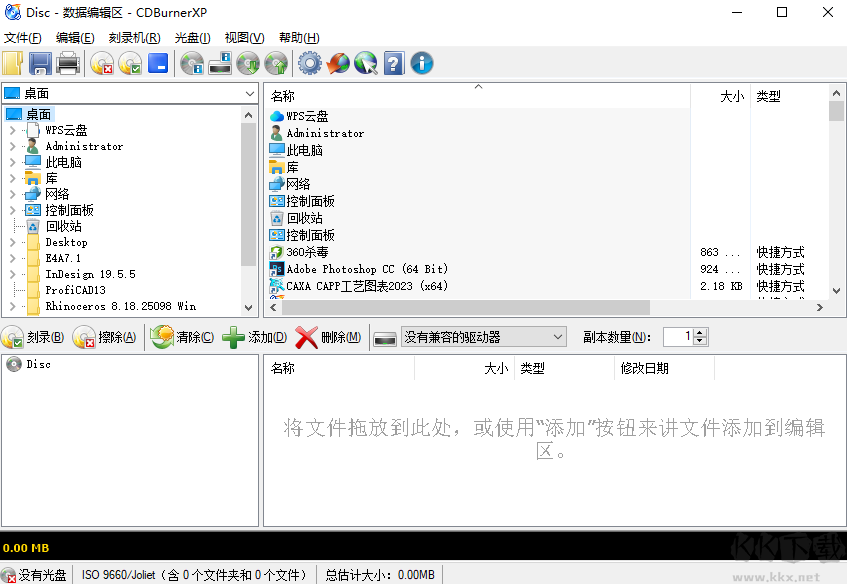Image resolution: width=847 pixels, height=584 pixels.
Task: Select ProfiCAD13 folder in the tree
Action: point(75,290)
